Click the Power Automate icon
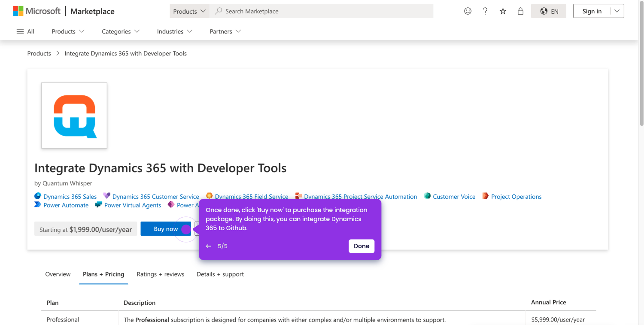The height and width of the screenshot is (325, 644). pyautogui.click(x=38, y=204)
